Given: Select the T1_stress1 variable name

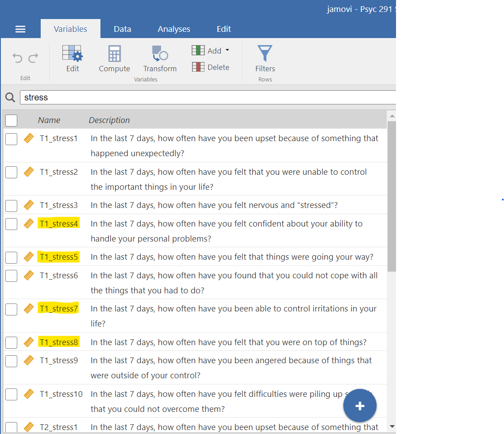Looking at the screenshot, I should tap(59, 138).
